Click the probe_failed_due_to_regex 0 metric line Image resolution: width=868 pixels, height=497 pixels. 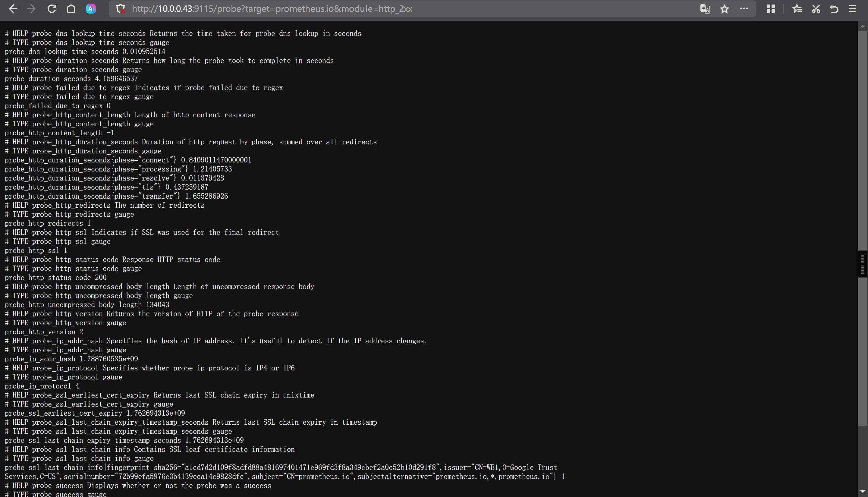[x=58, y=106]
